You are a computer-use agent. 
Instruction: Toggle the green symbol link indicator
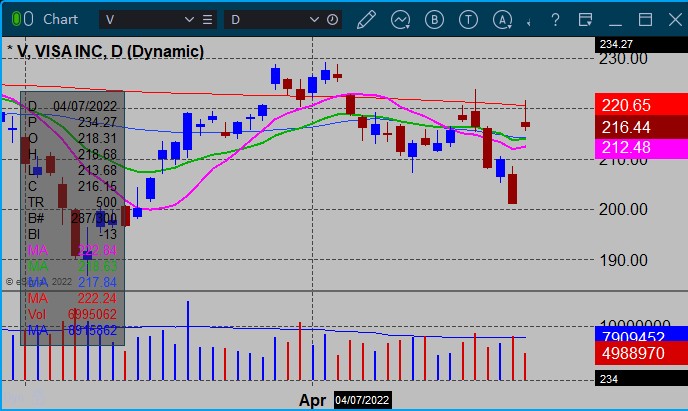coord(16,19)
